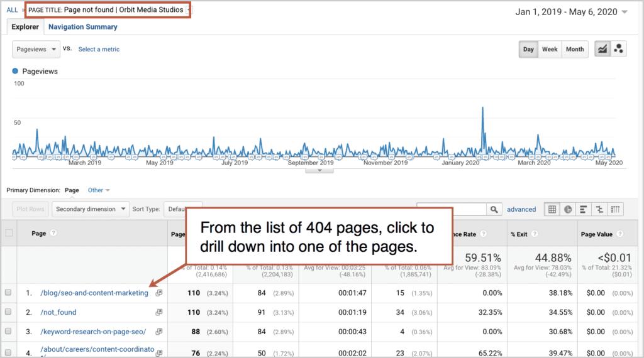Show help for Bounce Rate column
Screen dimensions: 644x358
point(484,234)
